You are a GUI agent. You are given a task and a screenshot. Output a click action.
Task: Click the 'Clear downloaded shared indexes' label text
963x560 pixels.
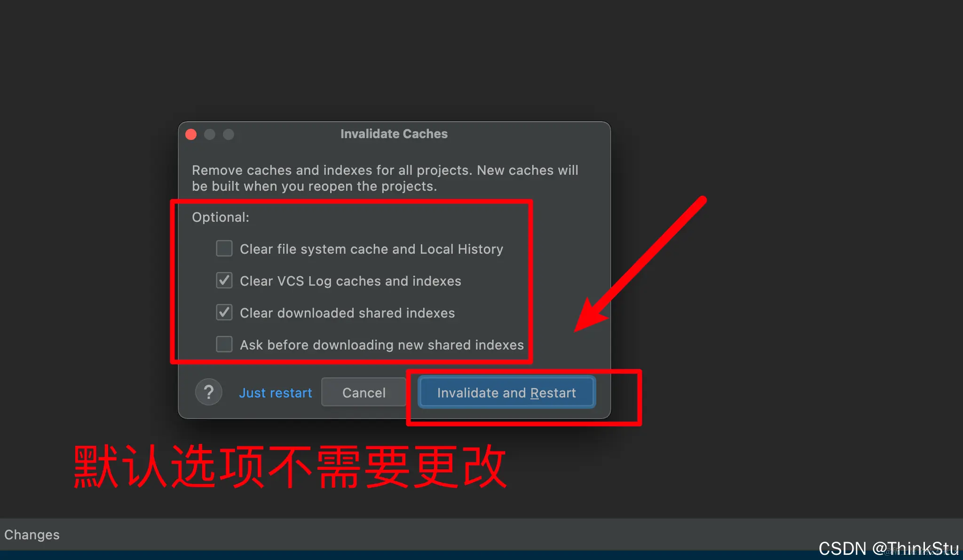tap(347, 313)
